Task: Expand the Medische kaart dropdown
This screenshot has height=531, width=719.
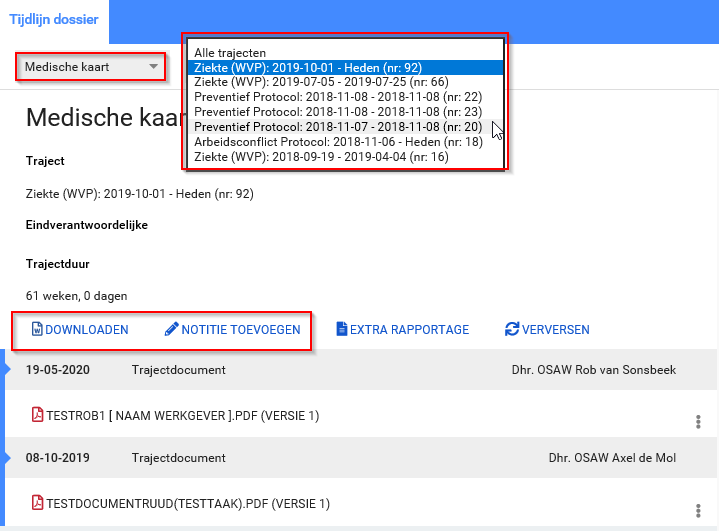Action: click(x=91, y=67)
